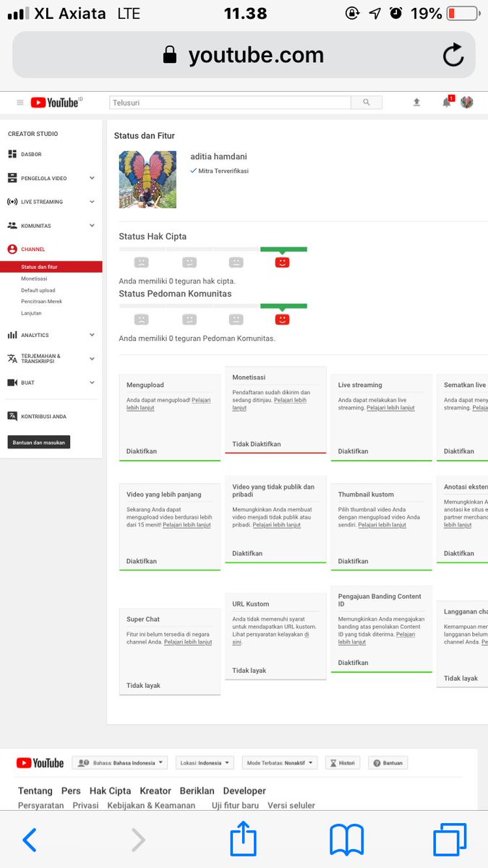Viewport: 488px width, 868px height.
Task: Tap the youtube.com address bar
Action: (244, 55)
